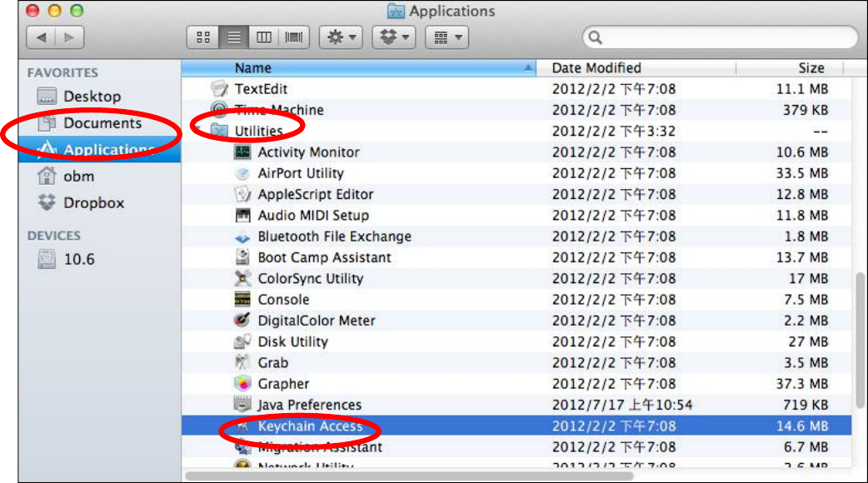
Task: Click the Finder search field
Action: click(721, 37)
